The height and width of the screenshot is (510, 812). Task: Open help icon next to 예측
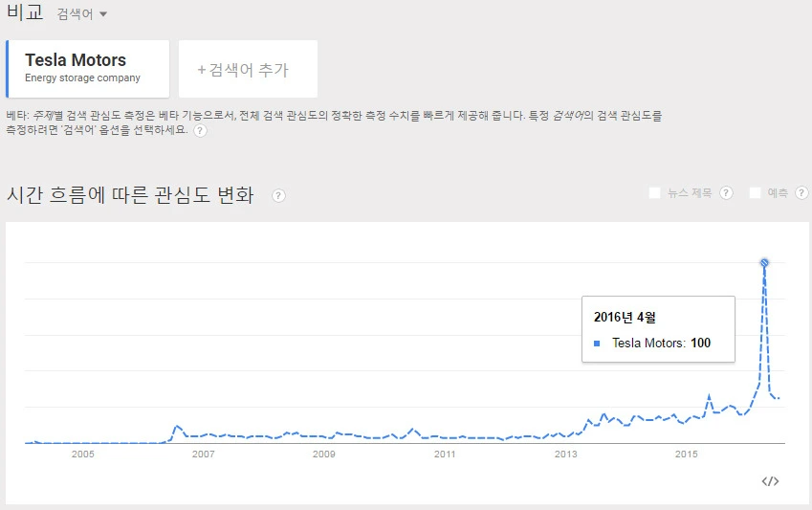801,193
